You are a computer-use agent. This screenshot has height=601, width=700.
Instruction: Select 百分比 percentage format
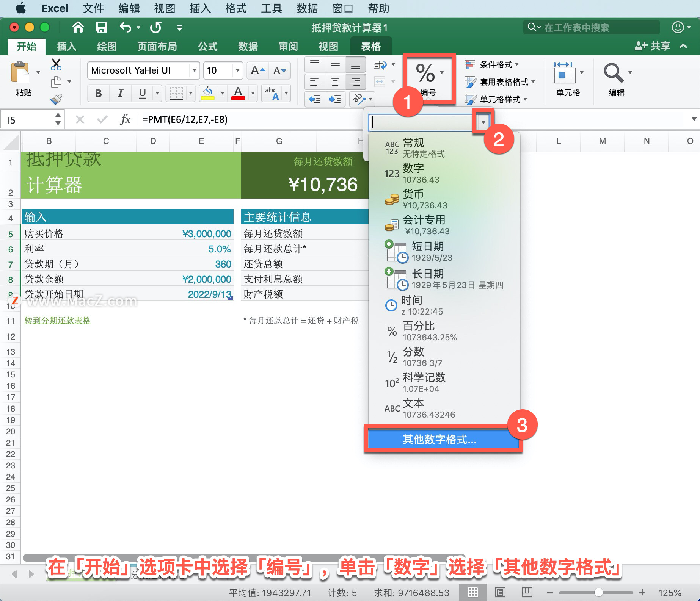pyautogui.click(x=444, y=331)
